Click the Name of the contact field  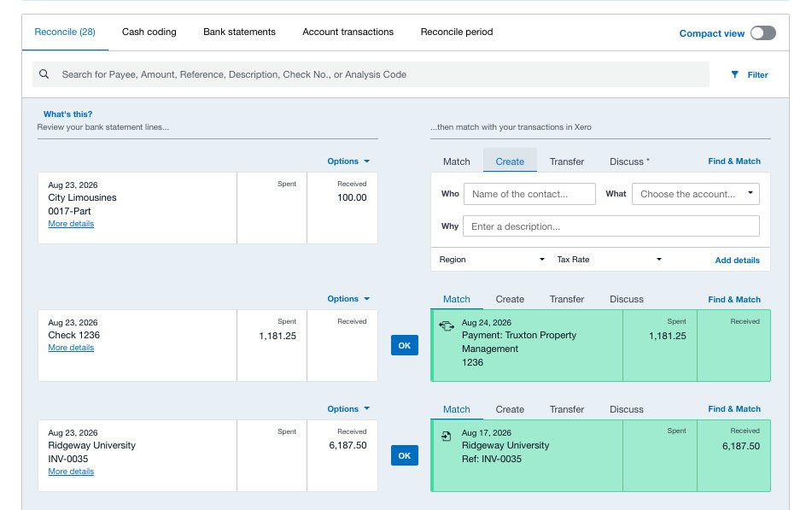(x=529, y=194)
